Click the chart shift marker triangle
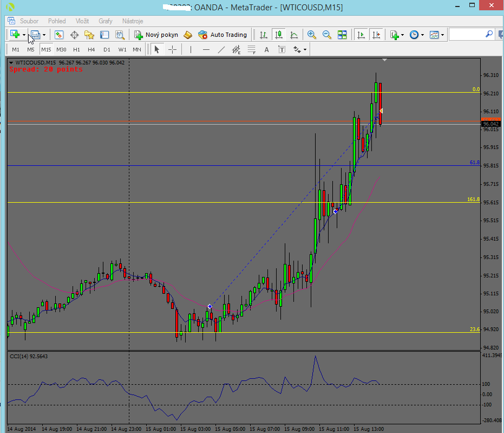504x433 pixels. coord(384,60)
